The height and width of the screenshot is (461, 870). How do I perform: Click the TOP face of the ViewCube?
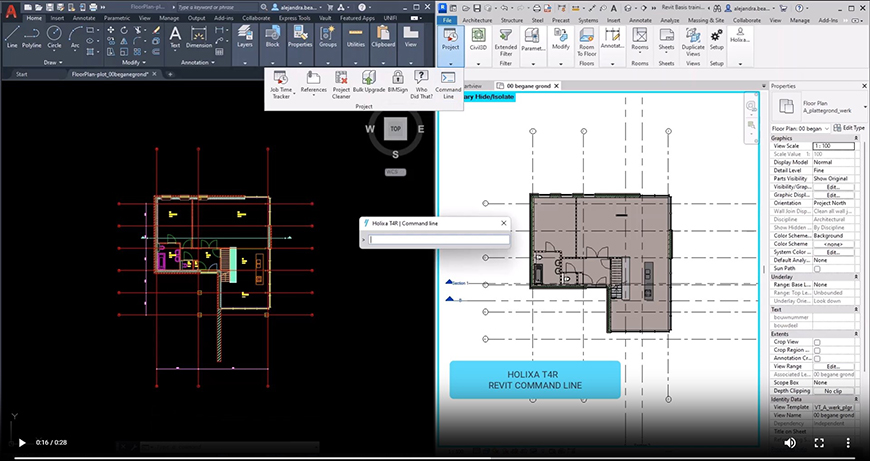[x=395, y=129]
